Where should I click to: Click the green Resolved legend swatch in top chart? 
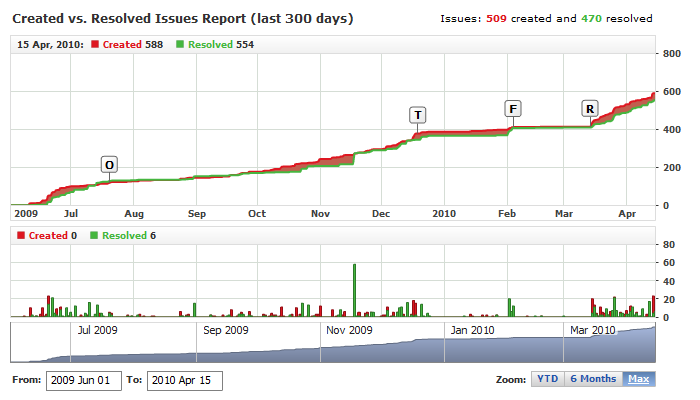click(179, 45)
